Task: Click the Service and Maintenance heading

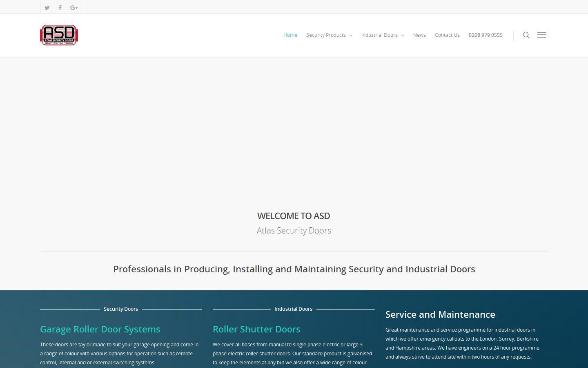Action: [x=440, y=315]
